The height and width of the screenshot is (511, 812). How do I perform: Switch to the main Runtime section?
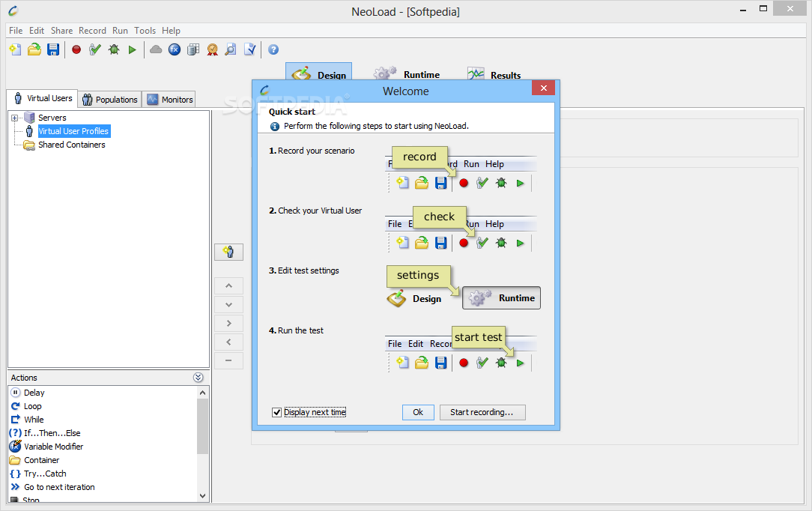click(x=407, y=74)
